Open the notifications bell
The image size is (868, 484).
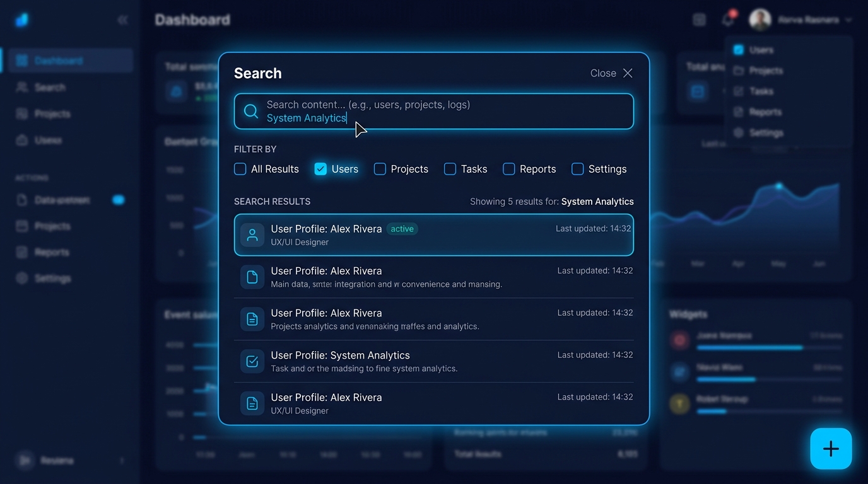point(728,20)
